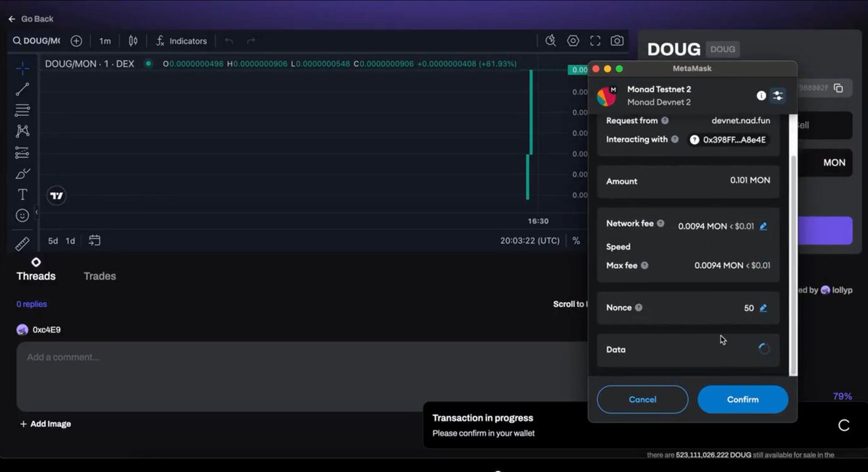
Task: Select the crosshair cursor tool
Action: pyautogui.click(x=22, y=68)
